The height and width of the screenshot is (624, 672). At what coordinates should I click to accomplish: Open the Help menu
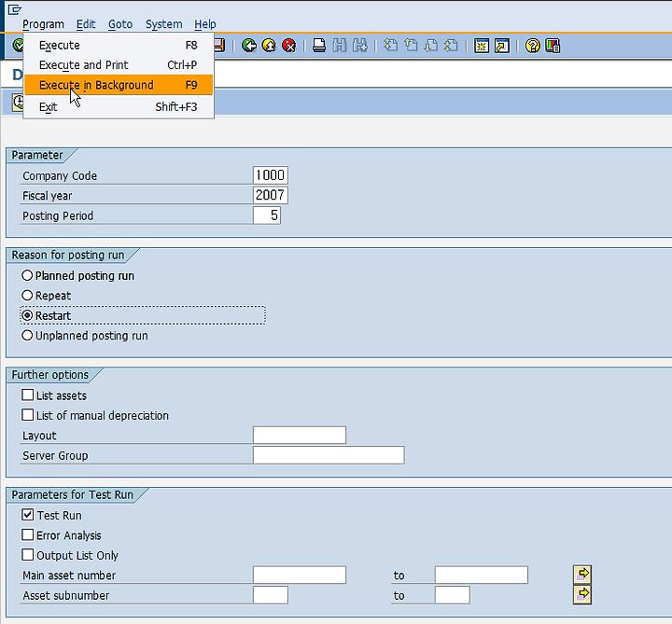[x=204, y=24]
